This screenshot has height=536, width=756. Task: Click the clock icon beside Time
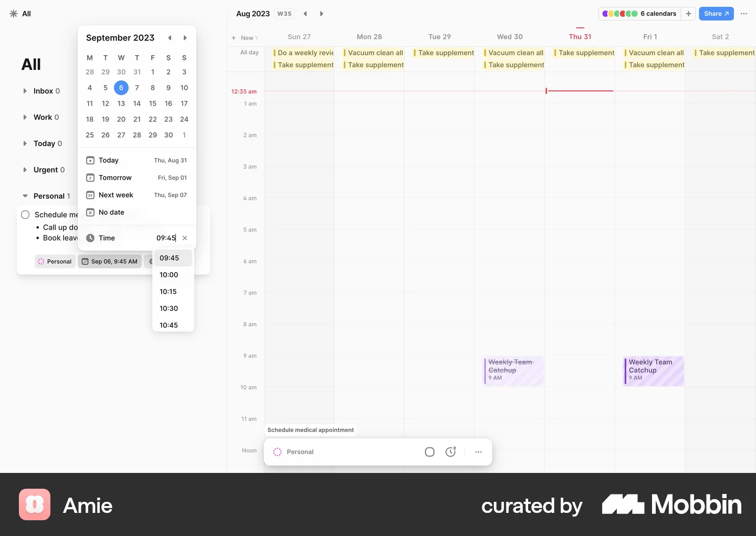click(90, 238)
